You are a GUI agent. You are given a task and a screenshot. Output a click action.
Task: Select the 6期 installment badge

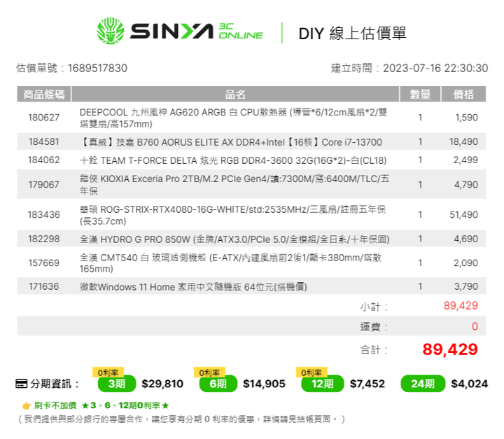[x=218, y=384]
